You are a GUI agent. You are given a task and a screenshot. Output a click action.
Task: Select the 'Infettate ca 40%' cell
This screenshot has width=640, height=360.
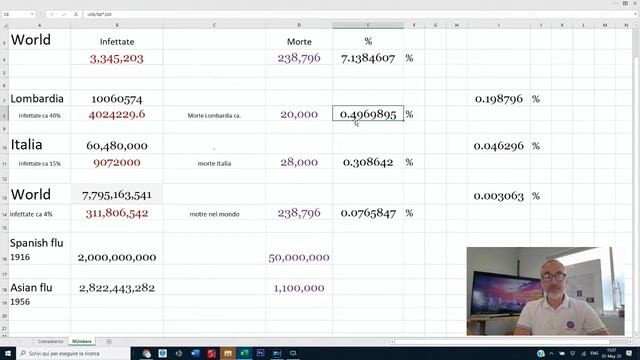(x=40, y=114)
